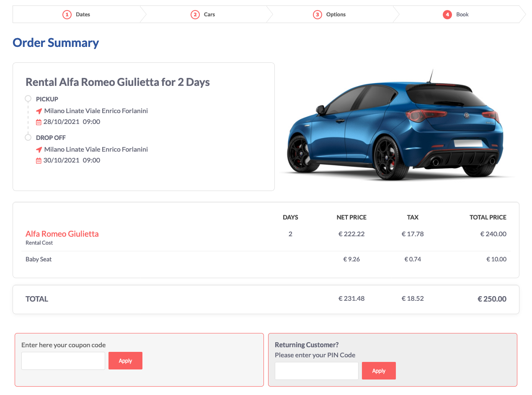
Task: Select the step 1 Dates circle icon
Action: tap(67, 14)
